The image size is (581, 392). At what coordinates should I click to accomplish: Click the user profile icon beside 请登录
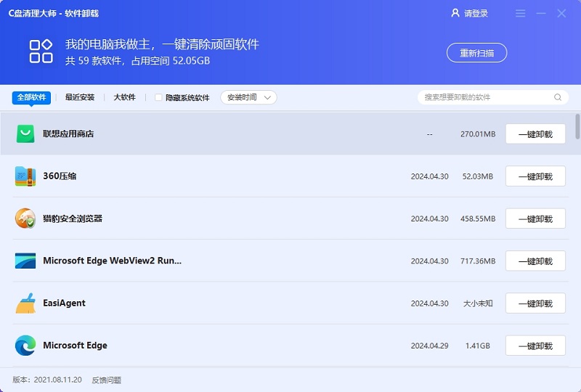[455, 13]
